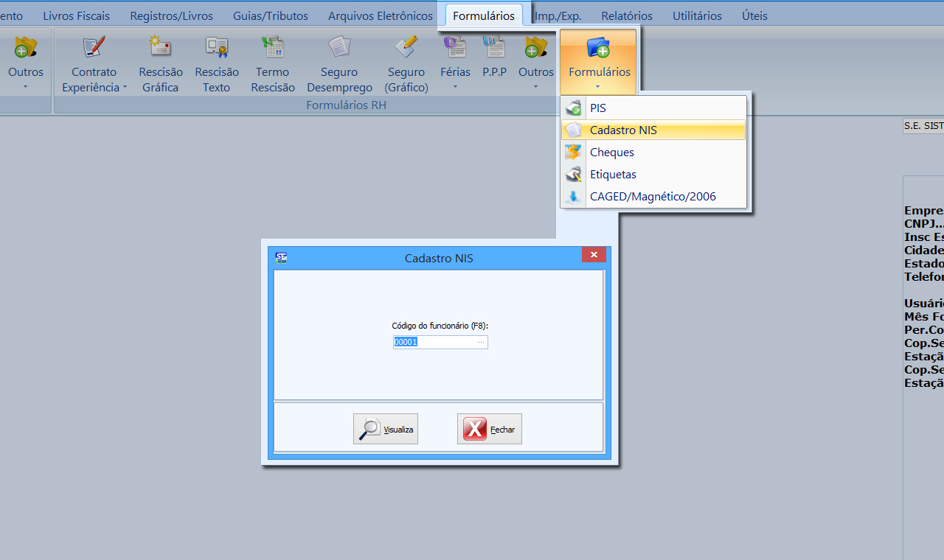Open the P.P.P form icon
The height and width of the screenshot is (560, 944).
pos(494,49)
